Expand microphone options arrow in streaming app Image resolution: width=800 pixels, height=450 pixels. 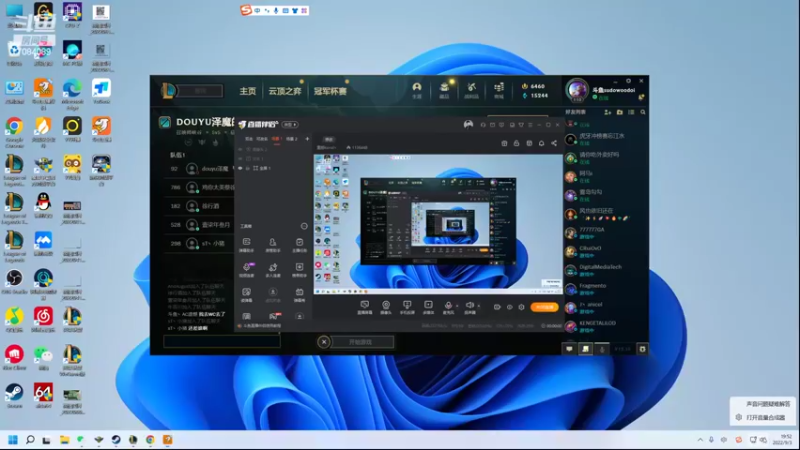[457, 306]
